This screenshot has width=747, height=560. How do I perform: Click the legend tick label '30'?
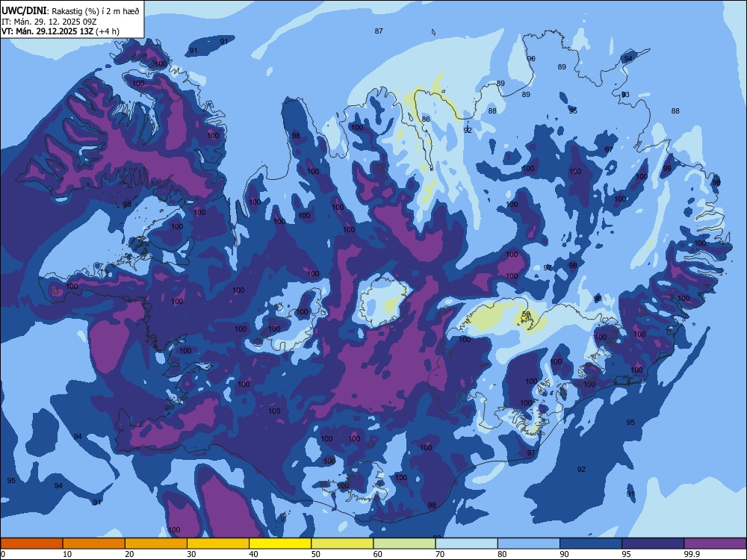[x=191, y=554]
